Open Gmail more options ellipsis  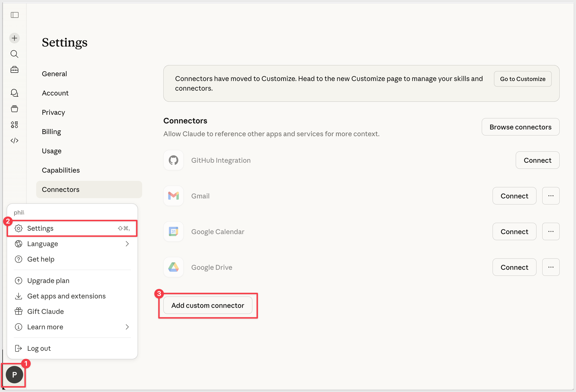click(x=550, y=196)
